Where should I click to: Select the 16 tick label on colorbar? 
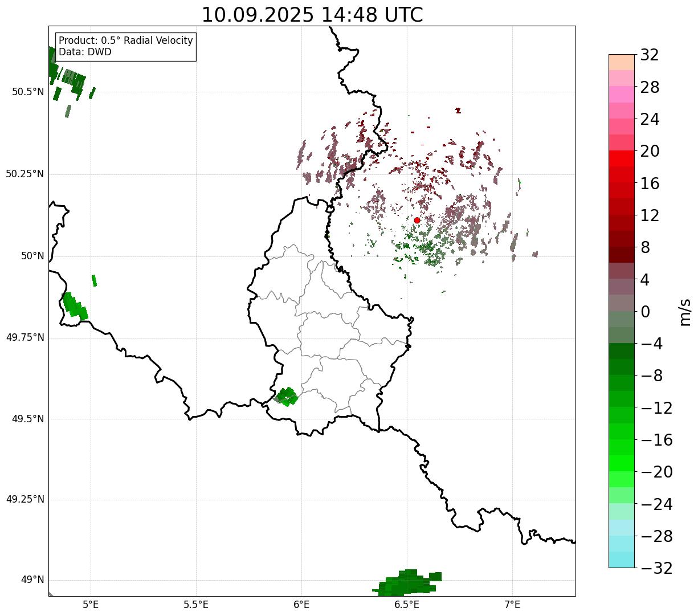click(x=650, y=183)
